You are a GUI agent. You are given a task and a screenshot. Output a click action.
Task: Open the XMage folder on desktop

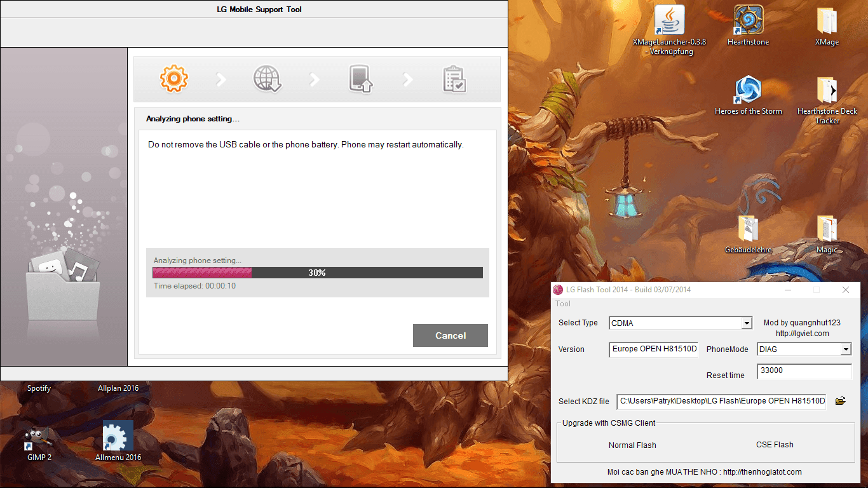pos(827,26)
